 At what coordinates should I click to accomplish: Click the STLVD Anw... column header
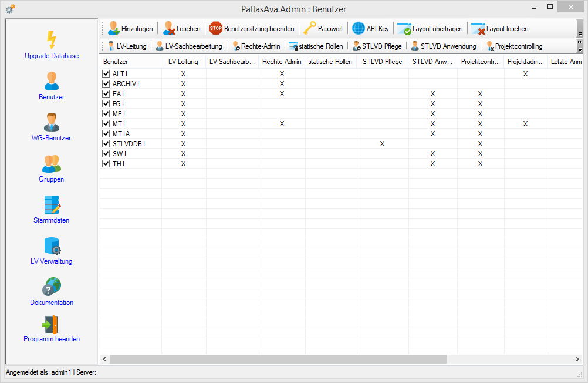(432, 62)
